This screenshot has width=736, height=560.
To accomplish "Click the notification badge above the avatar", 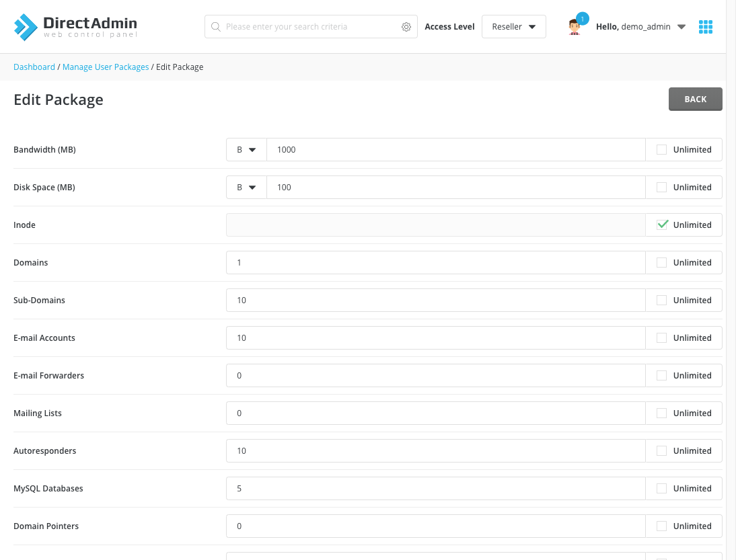I will tap(582, 19).
